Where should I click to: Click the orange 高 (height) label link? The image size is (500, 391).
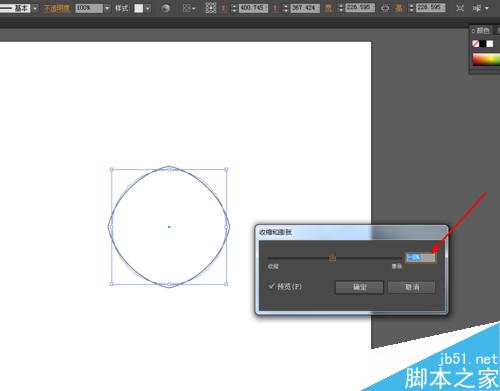[399, 8]
